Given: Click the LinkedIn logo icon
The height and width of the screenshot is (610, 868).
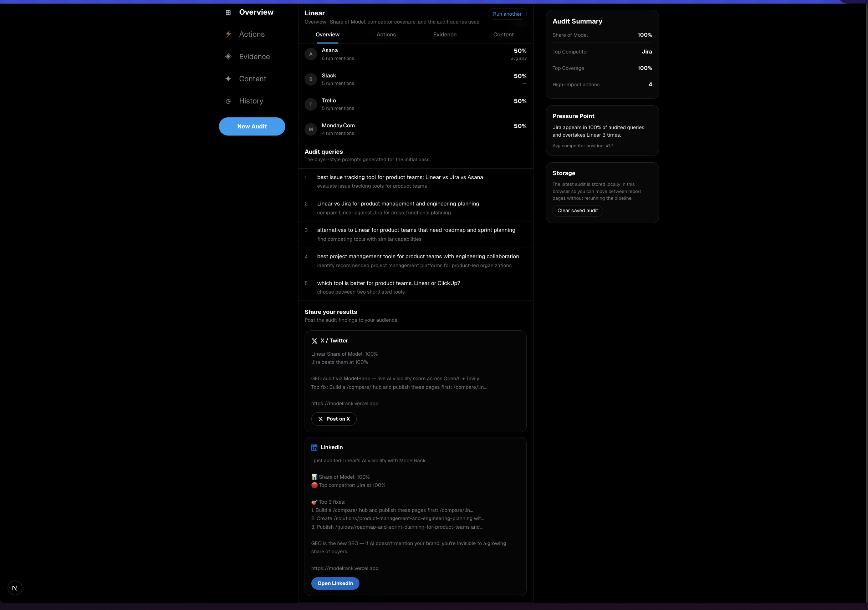Looking at the screenshot, I should pyautogui.click(x=314, y=447).
